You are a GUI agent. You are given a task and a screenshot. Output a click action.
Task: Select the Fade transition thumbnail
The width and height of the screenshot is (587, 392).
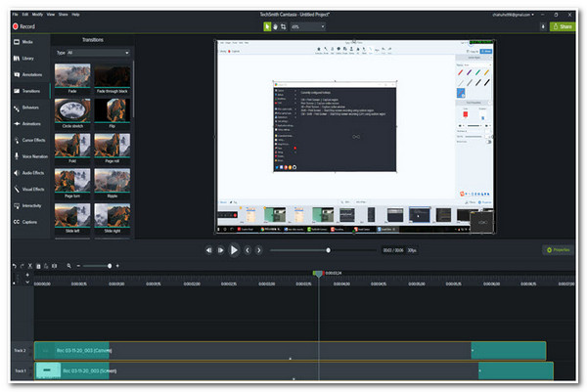click(72, 78)
